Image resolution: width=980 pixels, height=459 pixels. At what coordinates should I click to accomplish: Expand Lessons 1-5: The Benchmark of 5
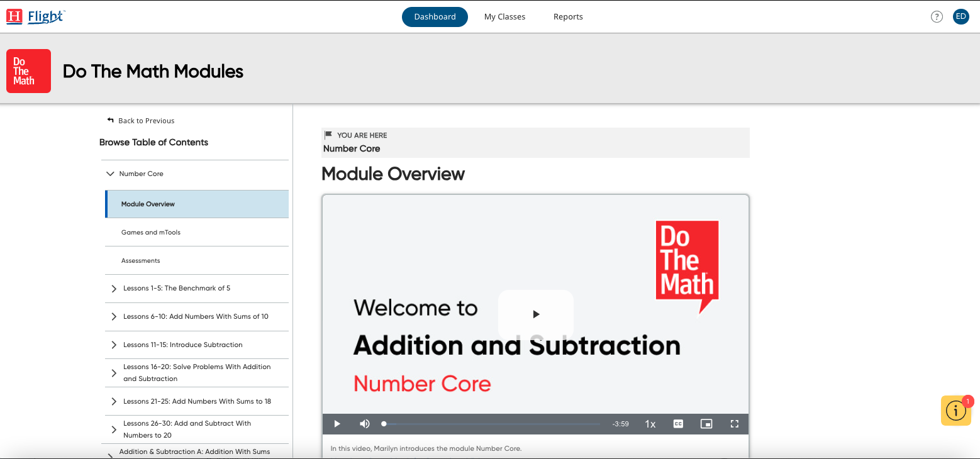114,289
